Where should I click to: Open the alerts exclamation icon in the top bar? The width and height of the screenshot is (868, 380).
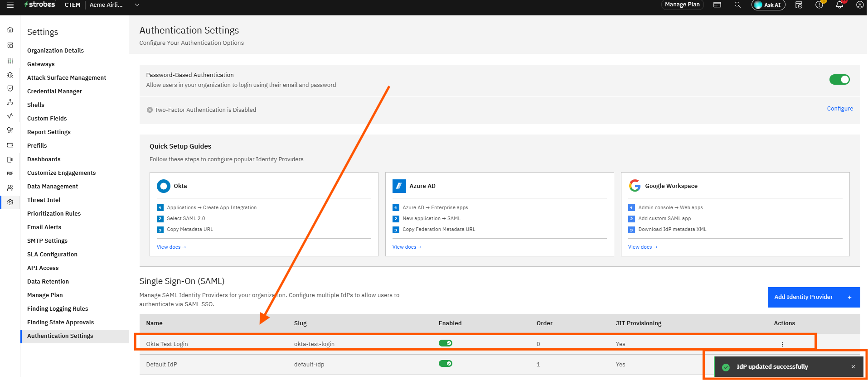[819, 5]
